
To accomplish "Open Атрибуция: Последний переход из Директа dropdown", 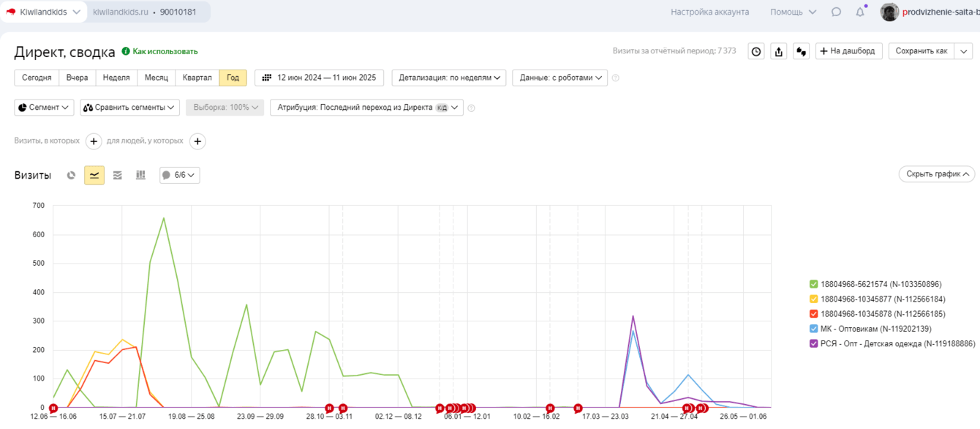I will pyautogui.click(x=366, y=108).
